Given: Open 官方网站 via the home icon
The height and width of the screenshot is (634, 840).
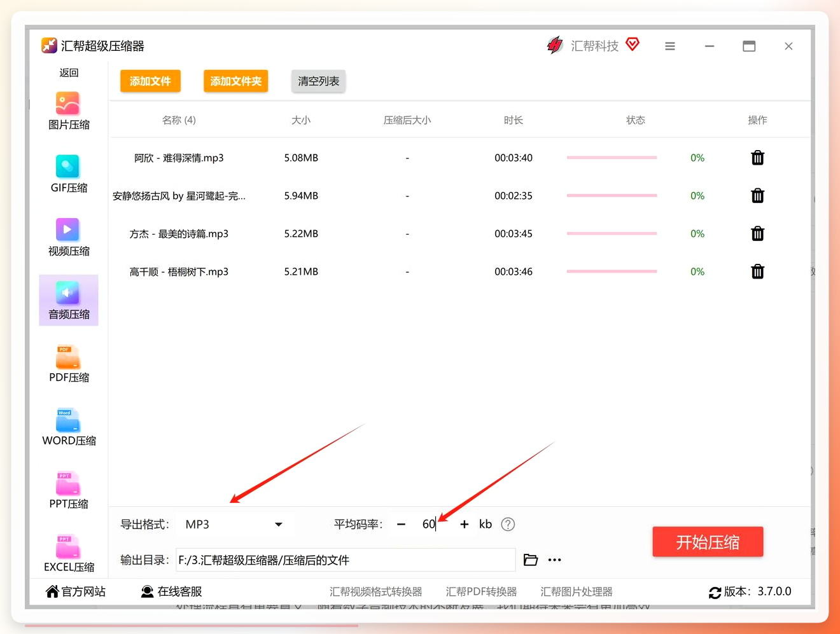Looking at the screenshot, I should pos(52,592).
